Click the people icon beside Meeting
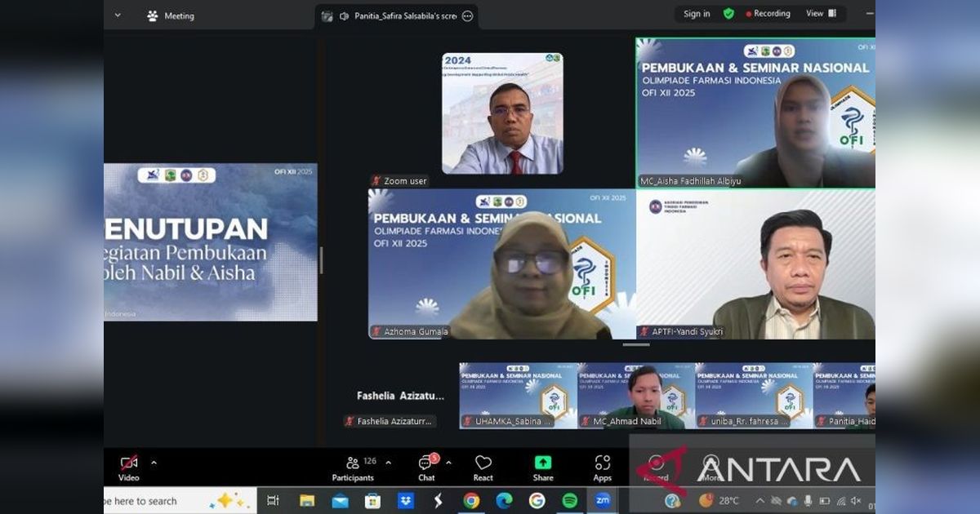Image resolution: width=980 pixels, height=514 pixels. click(x=152, y=16)
